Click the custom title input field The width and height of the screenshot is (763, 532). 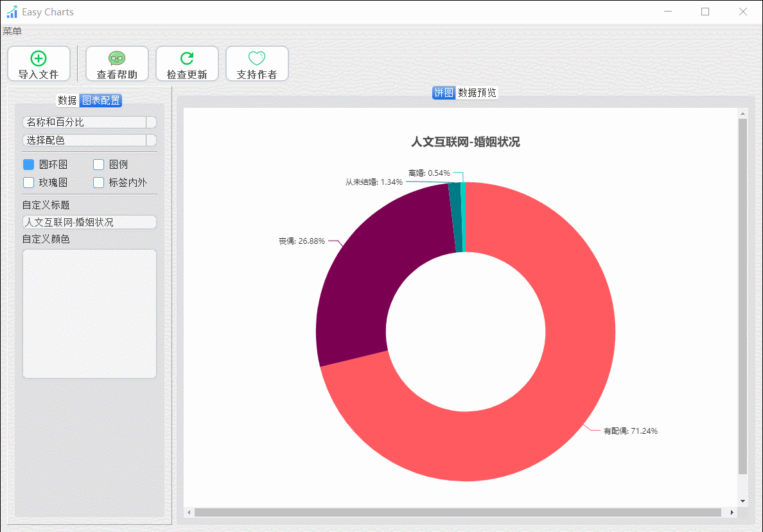click(x=89, y=222)
